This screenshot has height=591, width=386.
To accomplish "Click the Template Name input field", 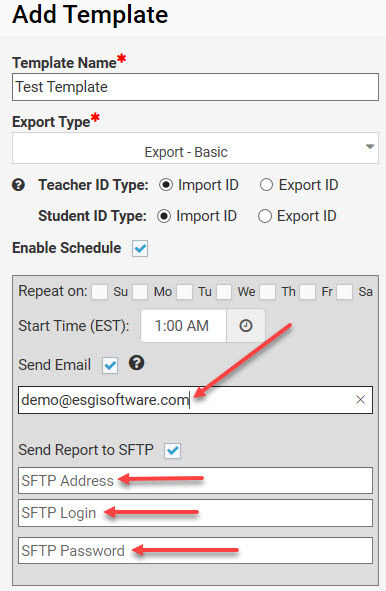I will pos(195,87).
